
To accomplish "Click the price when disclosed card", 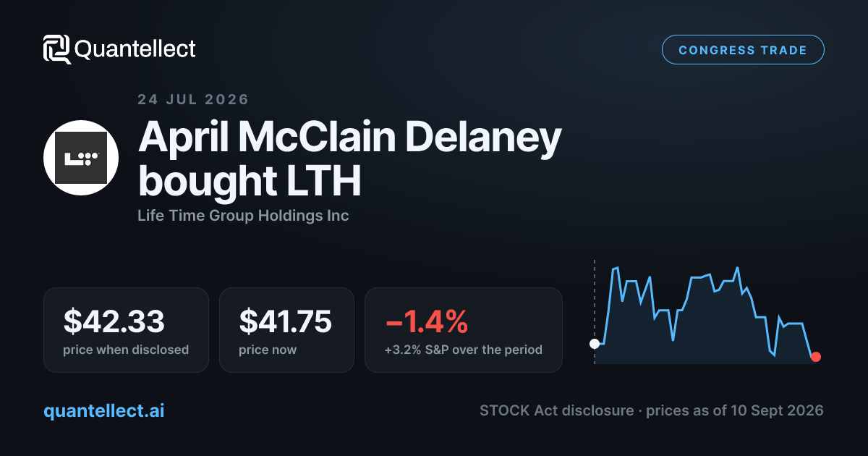I will click(x=126, y=330).
